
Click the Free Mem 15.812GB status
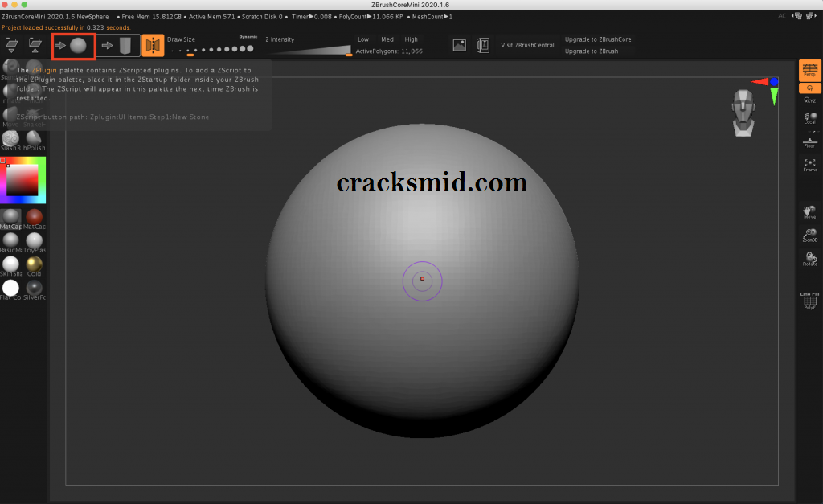[x=151, y=17]
